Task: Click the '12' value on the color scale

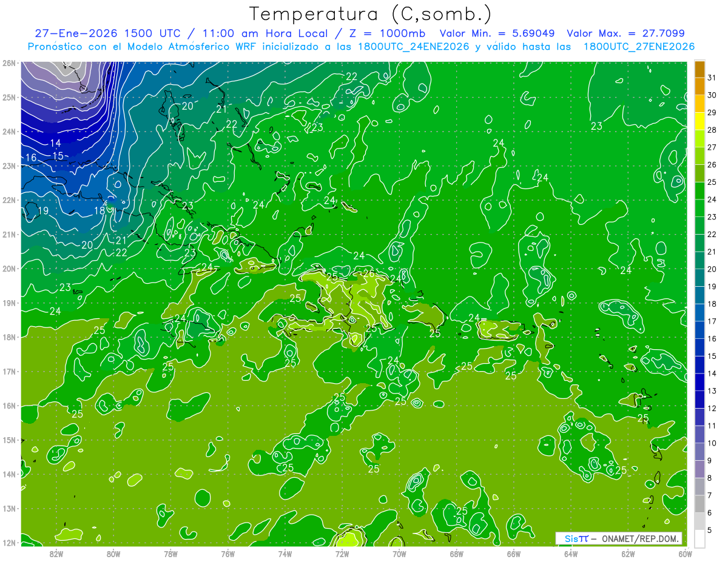Action: click(712, 409)
